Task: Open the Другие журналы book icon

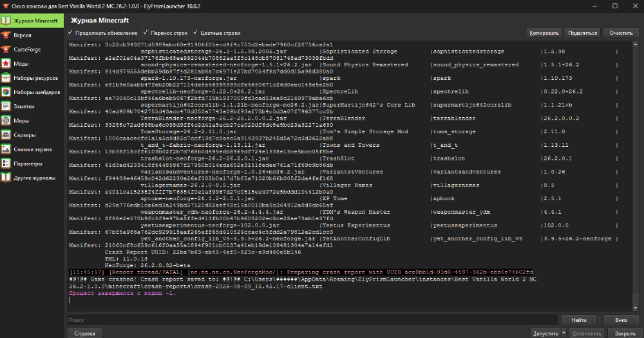Action: 6,178
